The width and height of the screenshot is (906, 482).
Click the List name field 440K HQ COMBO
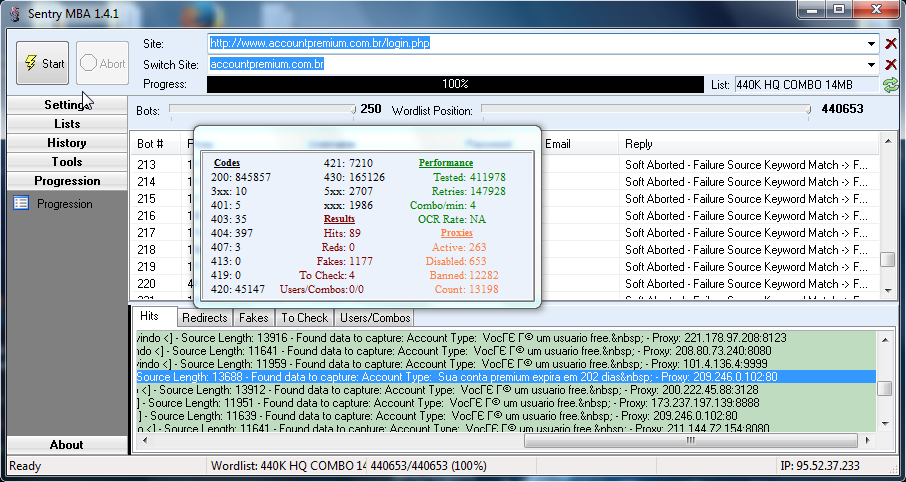click(x=807, y=85)
